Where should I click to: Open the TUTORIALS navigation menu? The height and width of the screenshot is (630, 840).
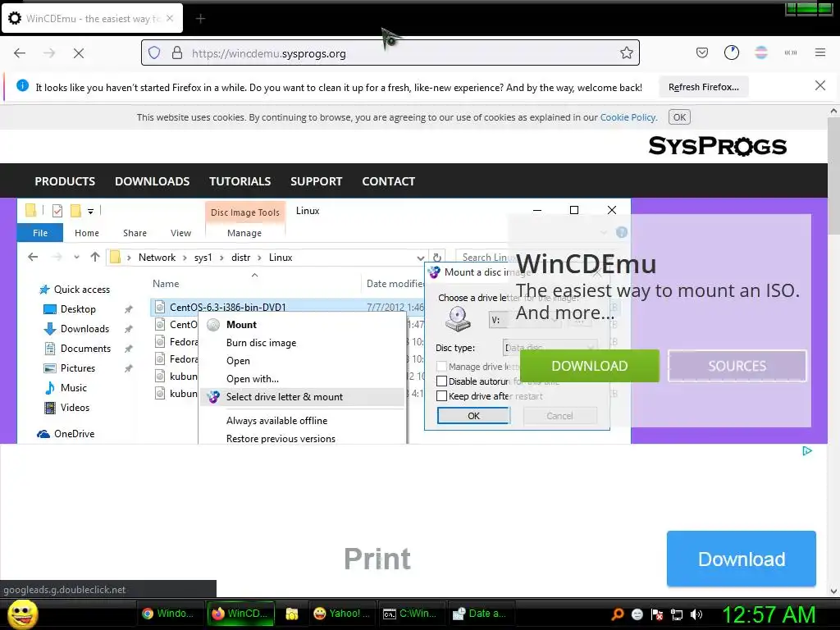[240, 181]
